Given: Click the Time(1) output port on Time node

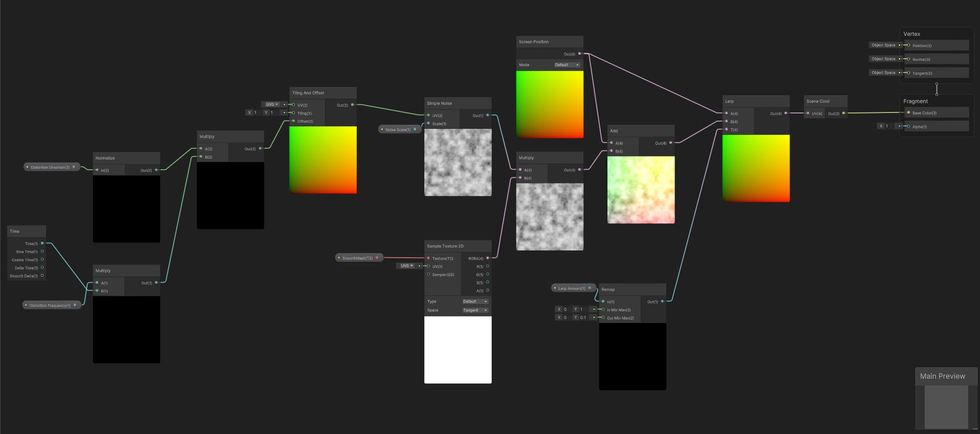Looking at the screenshot, I should point(42,243).
